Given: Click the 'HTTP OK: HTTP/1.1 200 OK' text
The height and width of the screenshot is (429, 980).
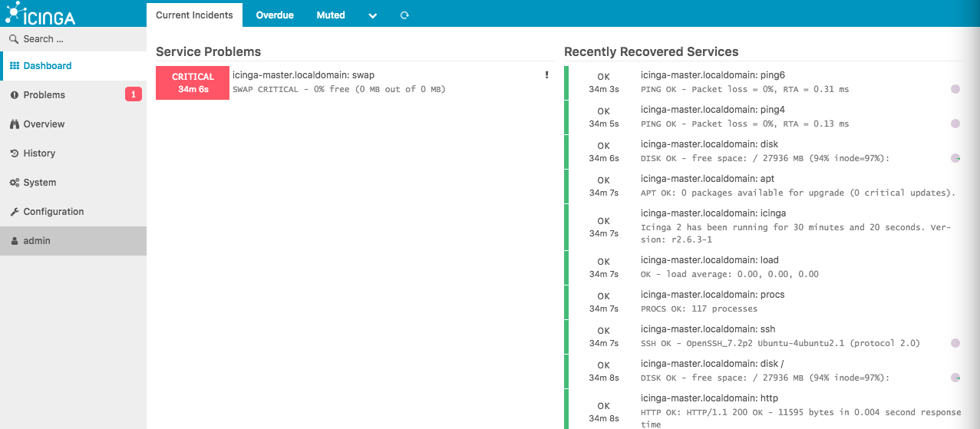Looking at the screenshot, I should point(800,417).
